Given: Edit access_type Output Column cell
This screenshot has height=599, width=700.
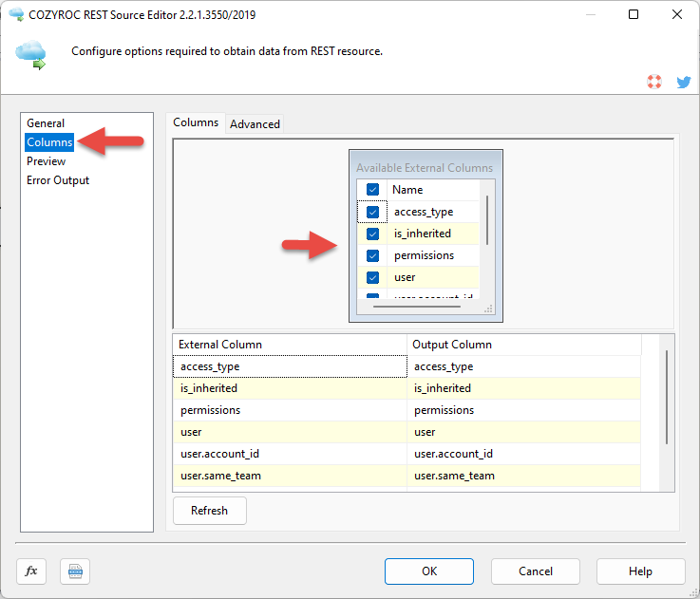Looking at the screenshot, I should (x=524, y=366).
